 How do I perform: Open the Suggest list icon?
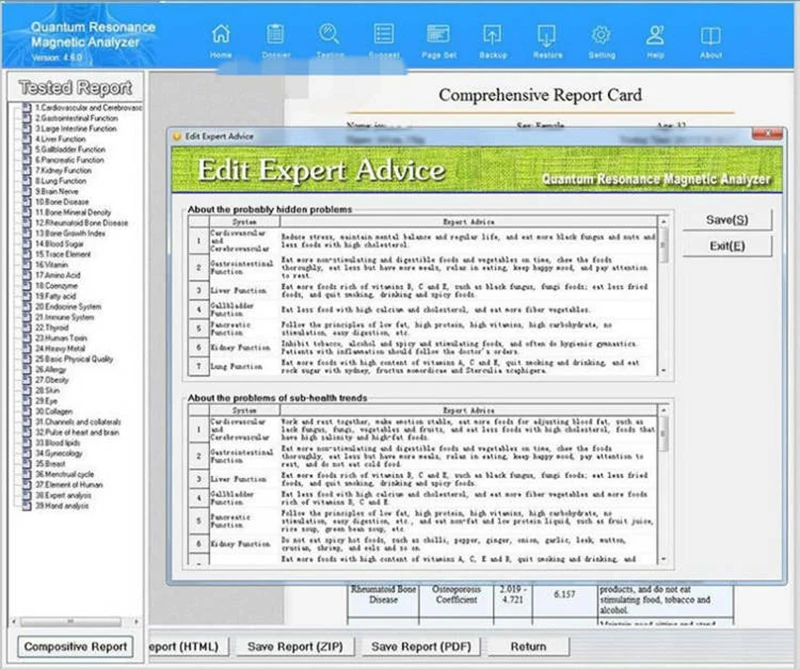(x=384, y=34)
